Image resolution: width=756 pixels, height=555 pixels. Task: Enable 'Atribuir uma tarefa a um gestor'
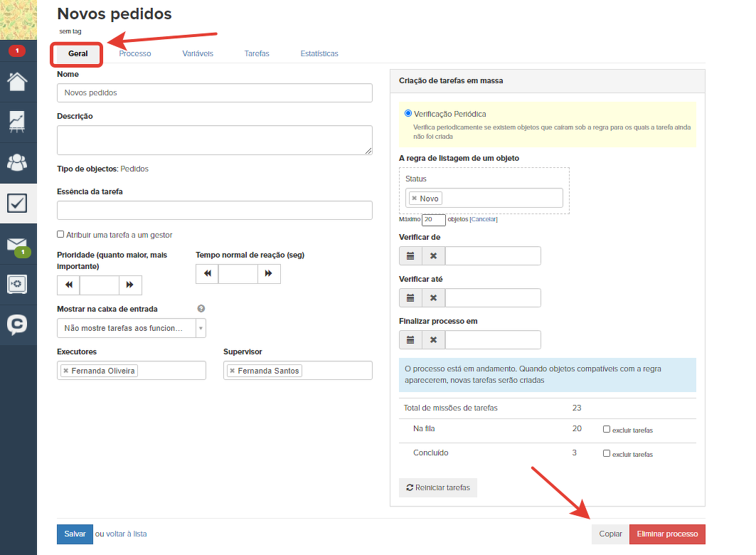[x=60, y=235]
